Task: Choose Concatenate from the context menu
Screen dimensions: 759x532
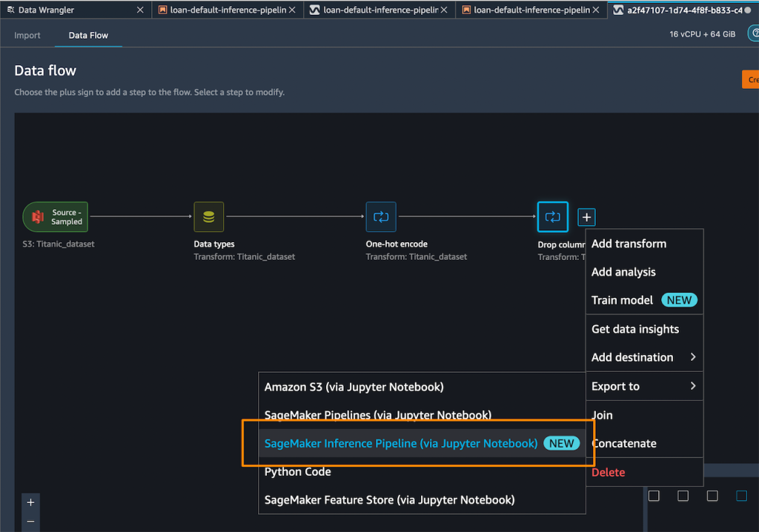Action: [x=644, y=443]
